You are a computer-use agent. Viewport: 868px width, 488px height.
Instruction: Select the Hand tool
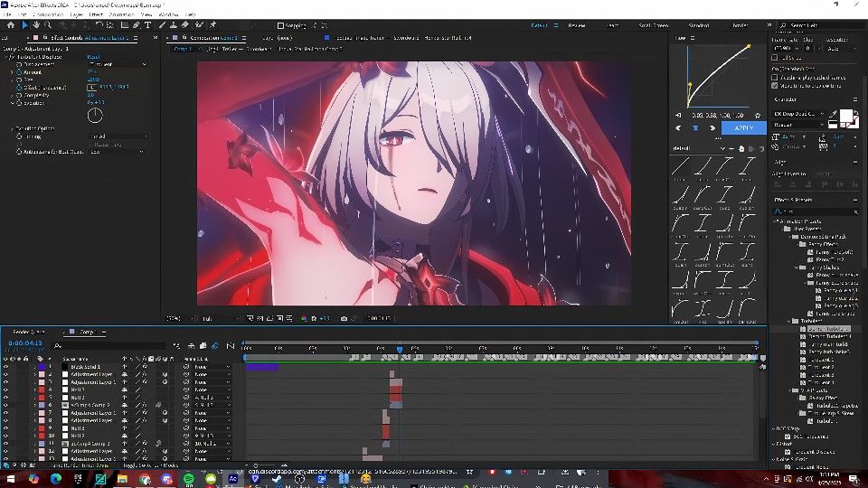pos(36,25)
